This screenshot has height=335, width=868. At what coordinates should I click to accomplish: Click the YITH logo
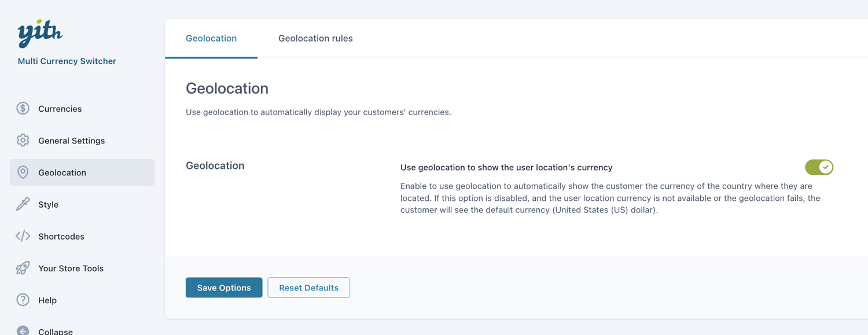pos(40,34)
